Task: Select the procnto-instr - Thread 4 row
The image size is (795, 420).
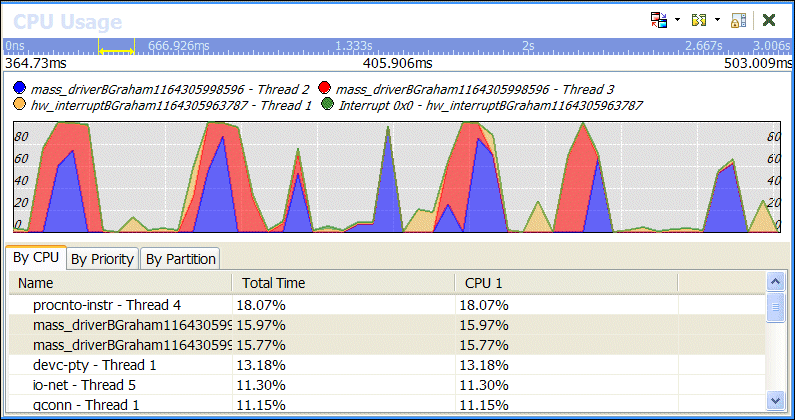Action: pos(120,305)
